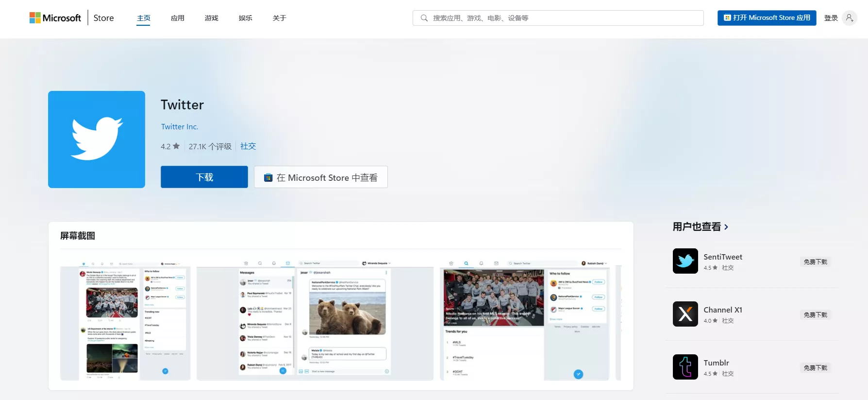868x400 pixels.
Task: Open the Tumblr app title
Action: pyautogui.click(x=716, y=363)
